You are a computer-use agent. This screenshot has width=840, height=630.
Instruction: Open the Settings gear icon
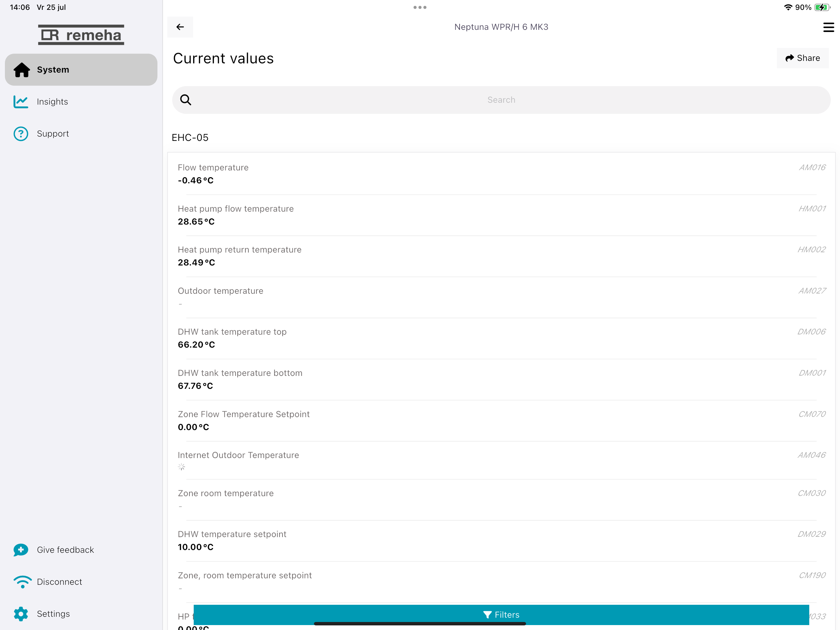(21, 614)
